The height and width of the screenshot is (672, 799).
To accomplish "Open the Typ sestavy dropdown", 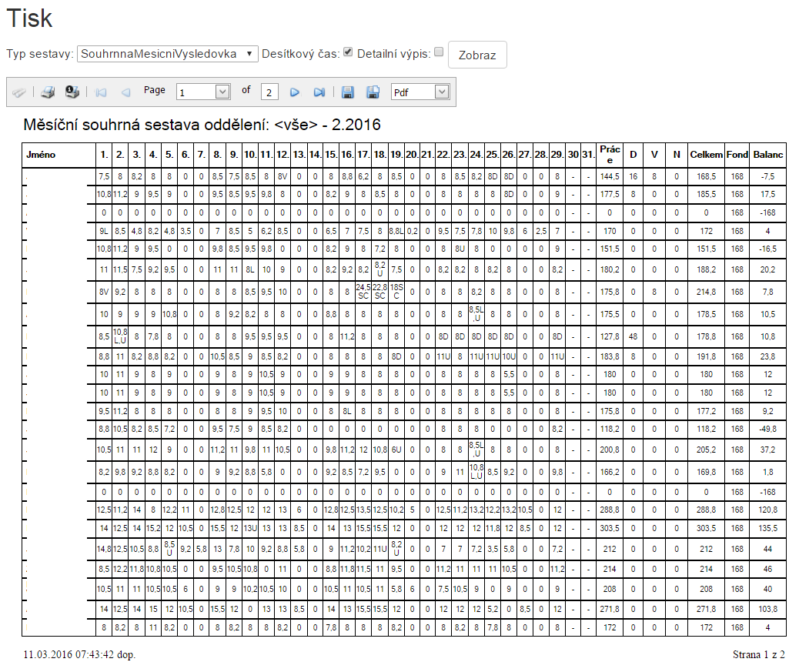I will (x=168, y=54).
